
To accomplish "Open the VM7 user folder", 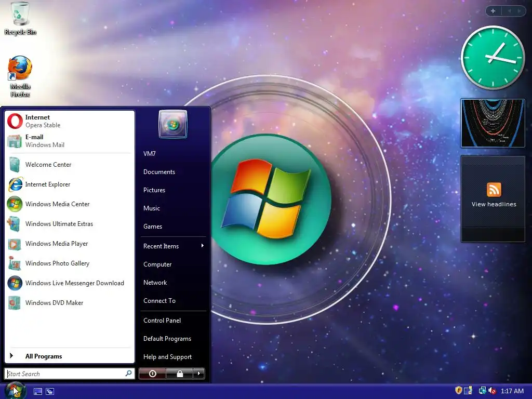I will 173,154.
